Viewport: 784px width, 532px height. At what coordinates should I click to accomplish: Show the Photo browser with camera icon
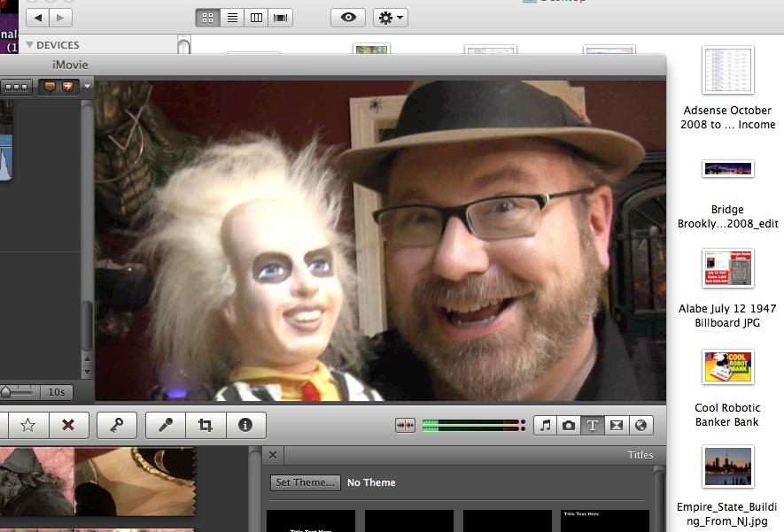(x=569, y=425)
